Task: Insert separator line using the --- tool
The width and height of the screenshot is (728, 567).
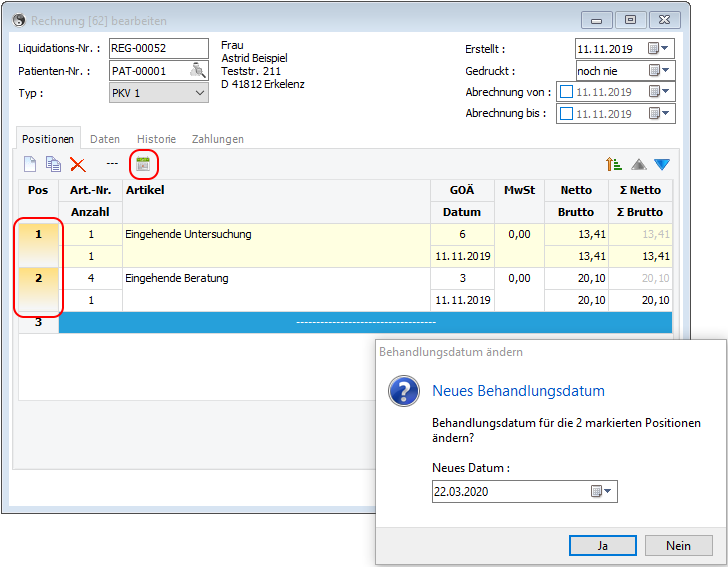Action: 112,163
